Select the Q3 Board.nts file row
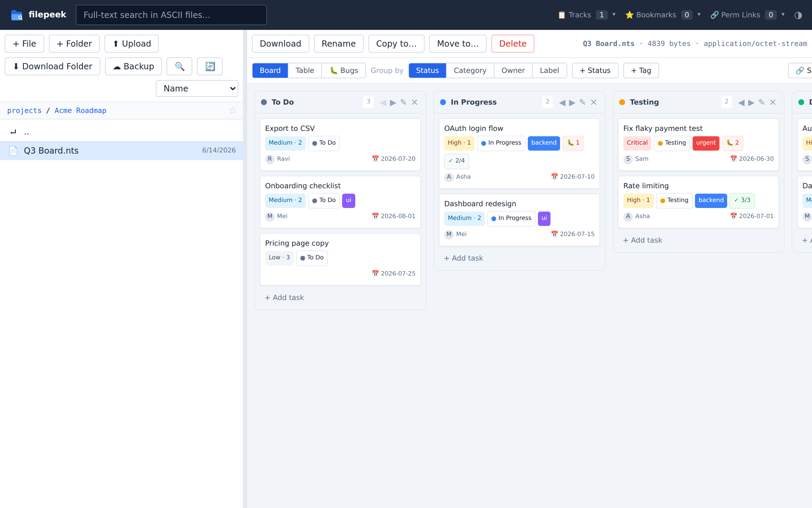Screen dimensions: 812x508 pos(122,151)
